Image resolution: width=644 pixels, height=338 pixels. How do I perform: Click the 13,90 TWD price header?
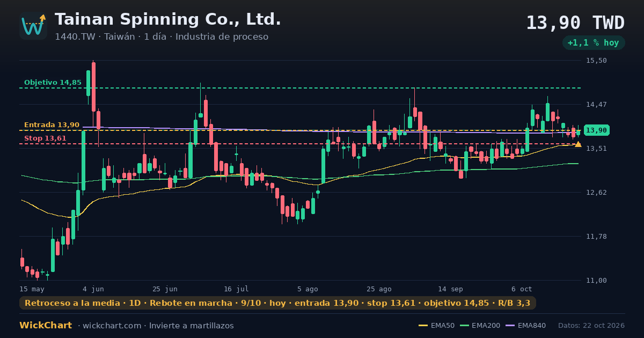coord(575,23)
